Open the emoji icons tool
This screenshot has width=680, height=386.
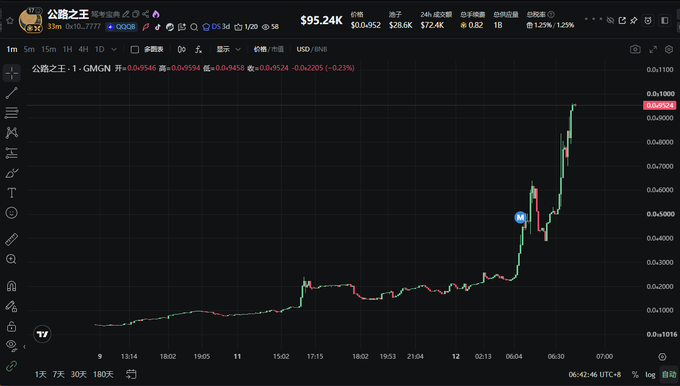pyautogui.click(x=12, y=213)
